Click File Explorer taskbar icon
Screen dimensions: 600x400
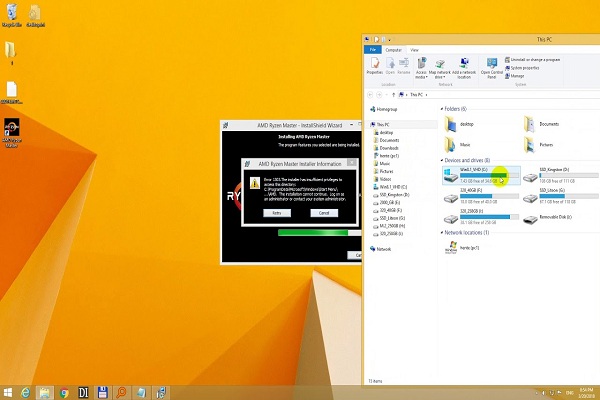(44, 392)
